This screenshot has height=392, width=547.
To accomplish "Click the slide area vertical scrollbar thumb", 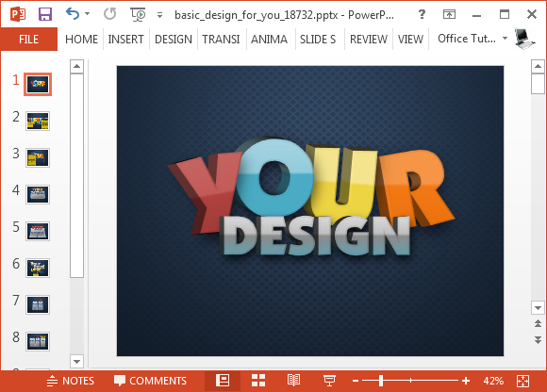I will pos(538,84).
